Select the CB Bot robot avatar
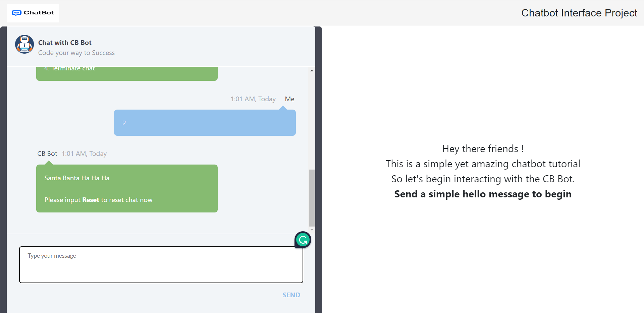This screenshot has width=644, height=313. click(x=24, y=44)
